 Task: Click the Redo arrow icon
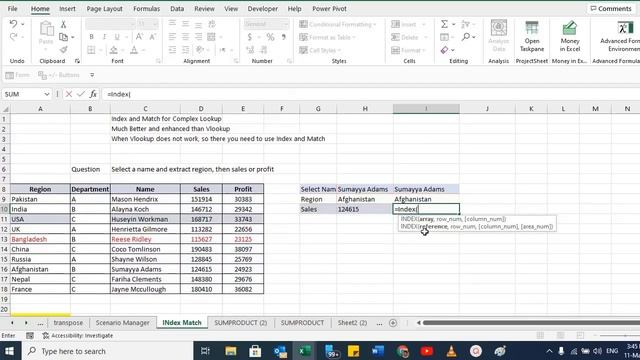click(x=13, y=37)
